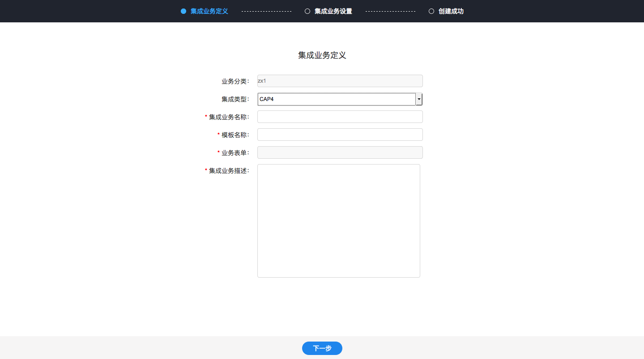The image size is (644, 359).
Task: Jump to the 创建成功 step label
Action: pyautogui.click(x=451, y=11)
